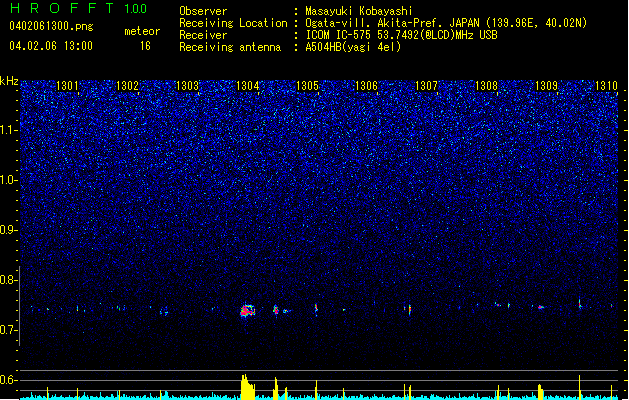The image size is (629, 400).
Task: Click the 1302 time marker
Action: 127,86
